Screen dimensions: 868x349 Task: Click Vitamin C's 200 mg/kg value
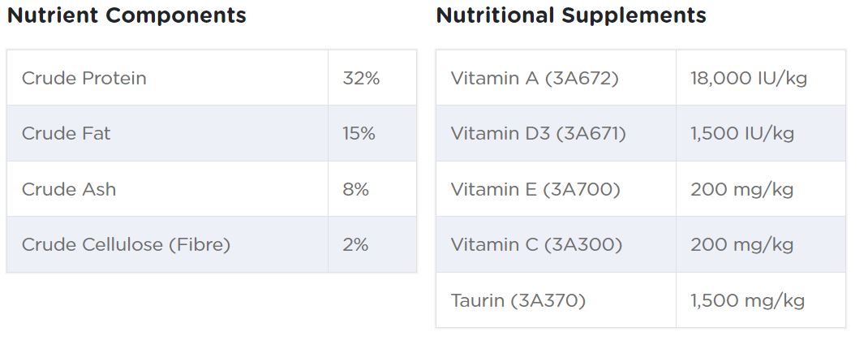click(741, 244)
